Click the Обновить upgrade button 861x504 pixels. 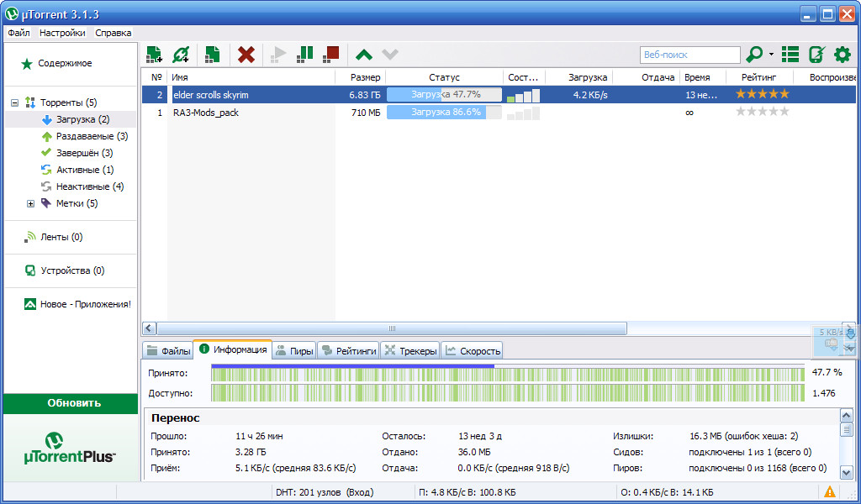point(71,403)
